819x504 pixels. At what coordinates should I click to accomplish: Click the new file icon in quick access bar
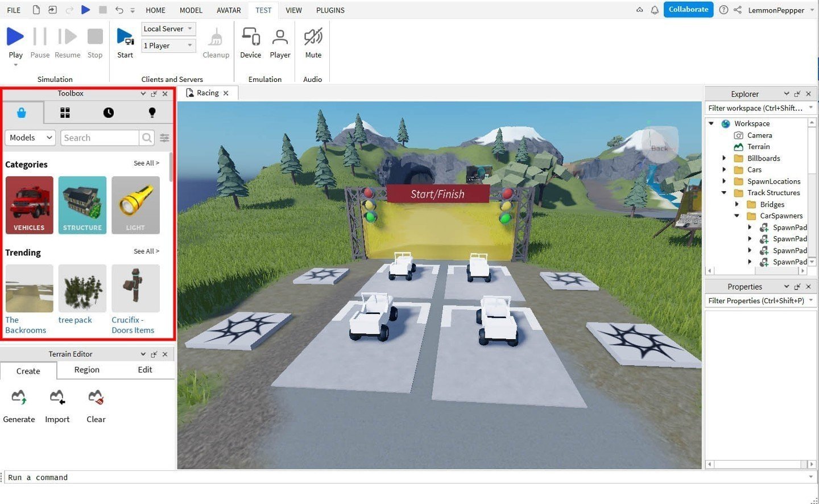[36, 10]
